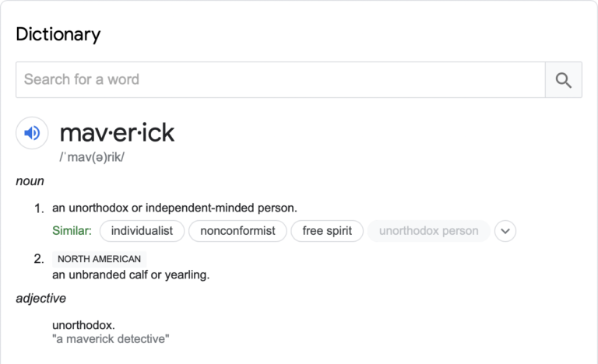Click the "noun" part-of-speech label
The height and width of the screenshot is (364, 598).
[x=30, y=181]
